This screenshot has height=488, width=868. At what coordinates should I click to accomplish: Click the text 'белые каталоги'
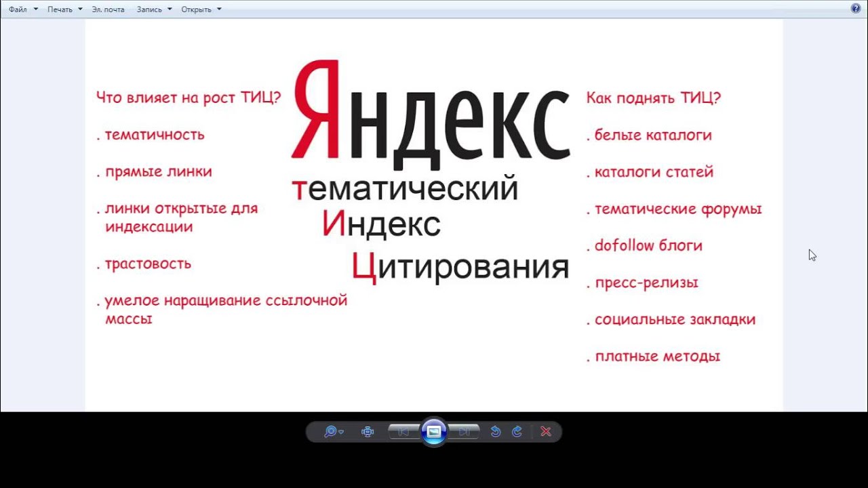[x=653, y=135]
